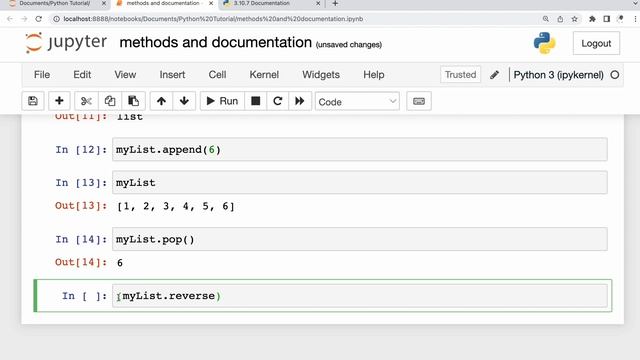Image resolution: width=640 pixels, height=360 pixels.
Task: Insert a cell below with plus icon
Action: tap(59, 101)
